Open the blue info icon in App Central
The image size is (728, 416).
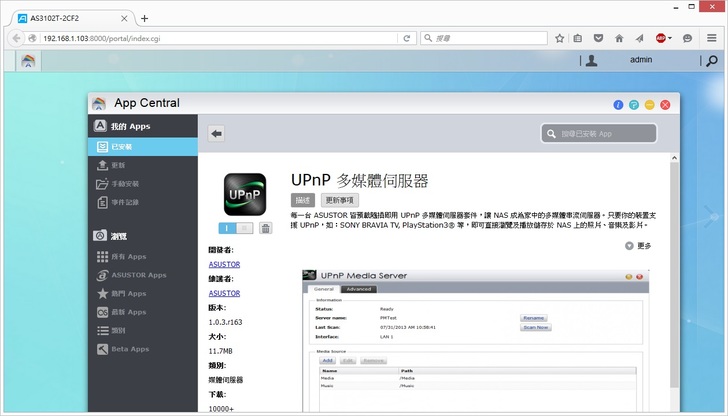[618, 104]
